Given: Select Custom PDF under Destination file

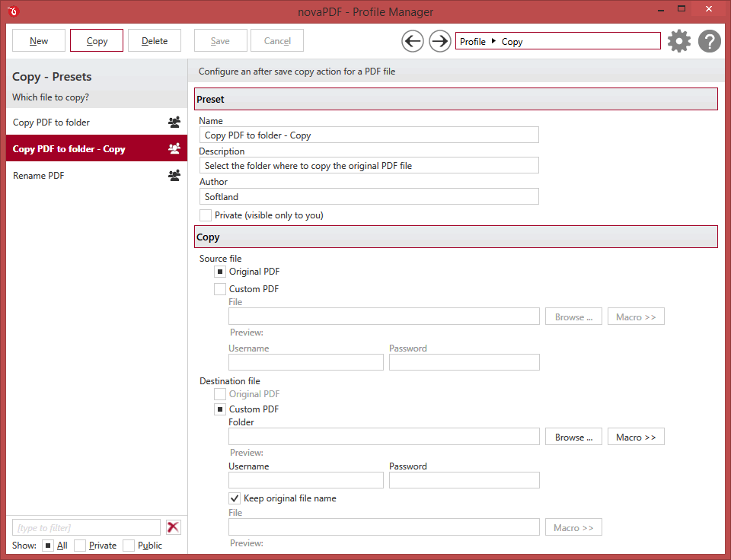Looking at the screenshot, I should (x=220, y=409).
